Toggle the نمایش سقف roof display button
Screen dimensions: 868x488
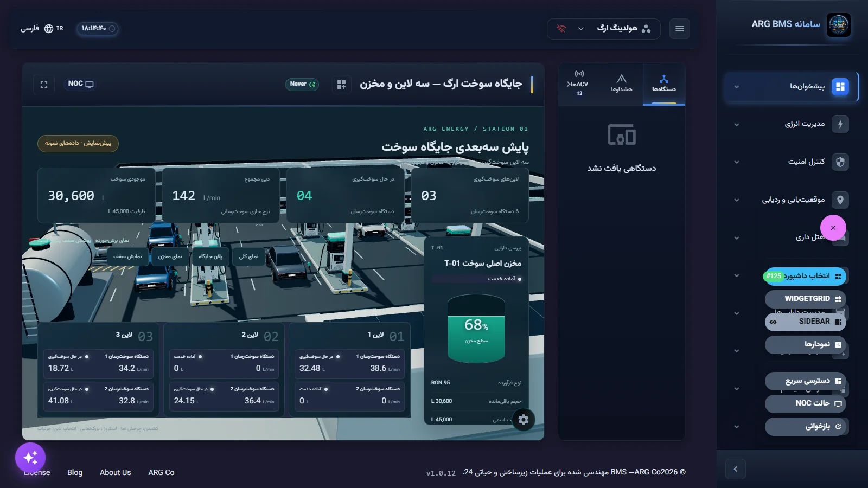click(127, 256)
